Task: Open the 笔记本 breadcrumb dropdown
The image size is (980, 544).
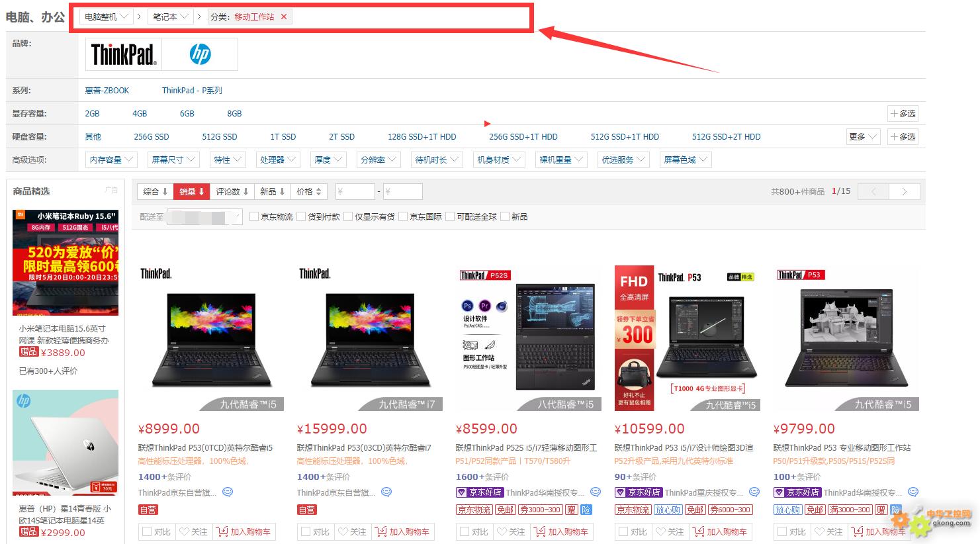Action: point(171,17)
